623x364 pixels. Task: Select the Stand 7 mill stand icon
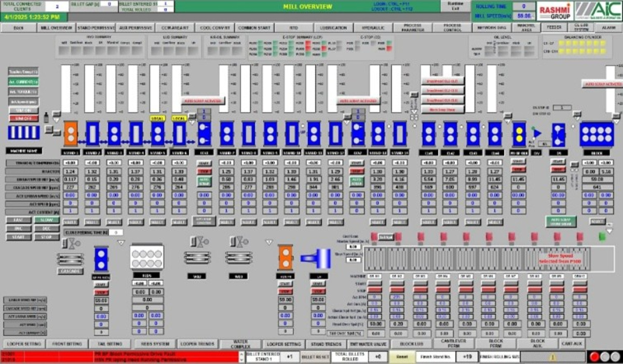[226, 134]
